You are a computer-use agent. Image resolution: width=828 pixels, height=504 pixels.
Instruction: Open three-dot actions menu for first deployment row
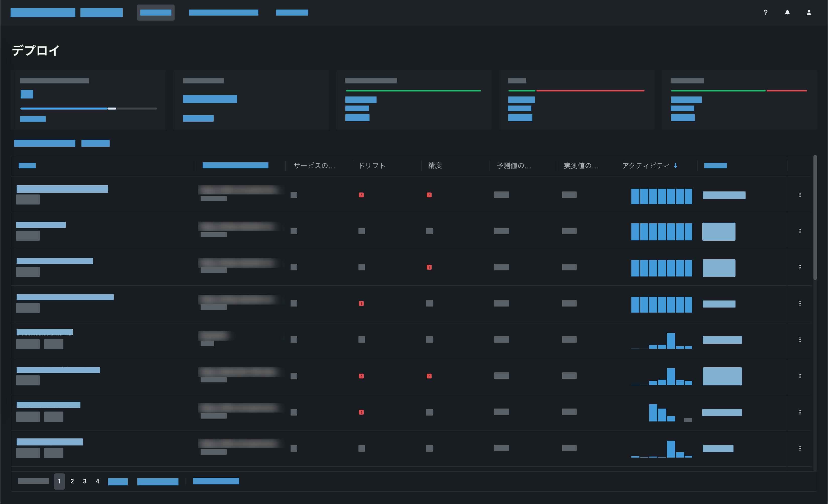point(800,195)
